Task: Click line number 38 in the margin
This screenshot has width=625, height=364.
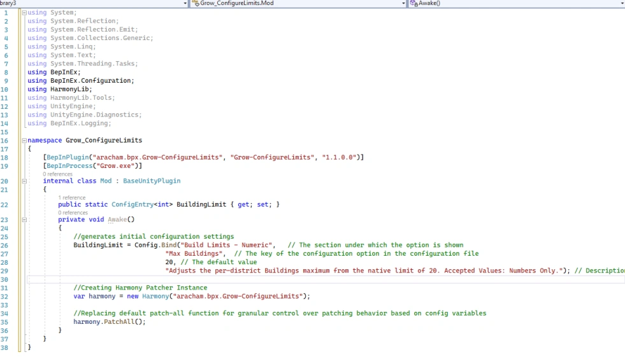Action: [x=4, y=347]
